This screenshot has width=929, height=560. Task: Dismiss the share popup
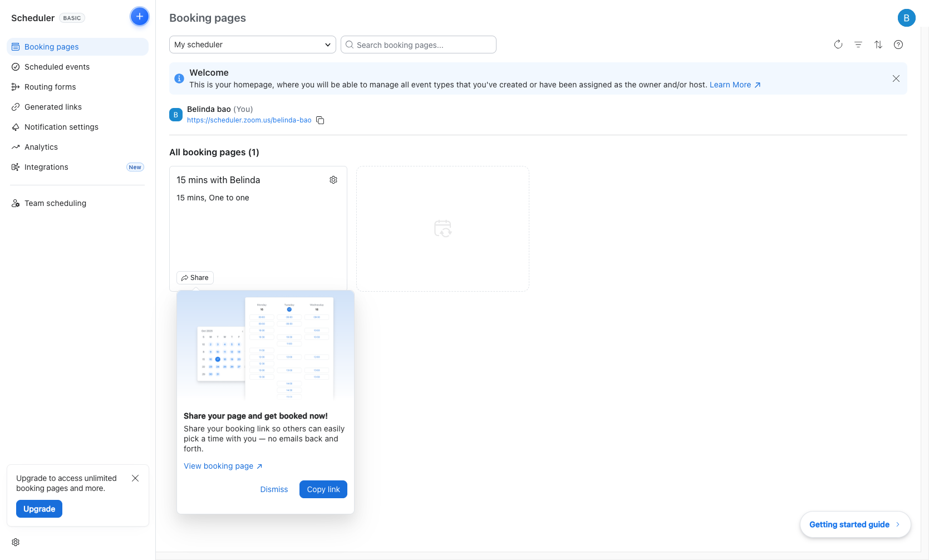point(274,489)
